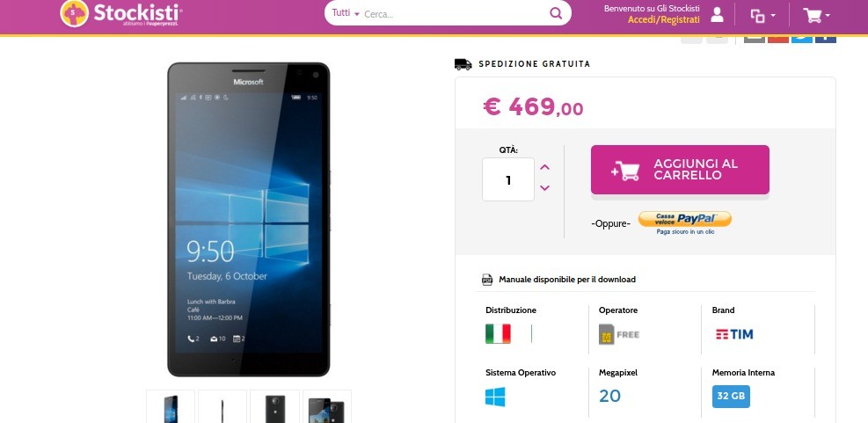Viewport: 868px width, 423px height.
Task: Open the shopping cart icon
Action: click(x=812, y=16)
